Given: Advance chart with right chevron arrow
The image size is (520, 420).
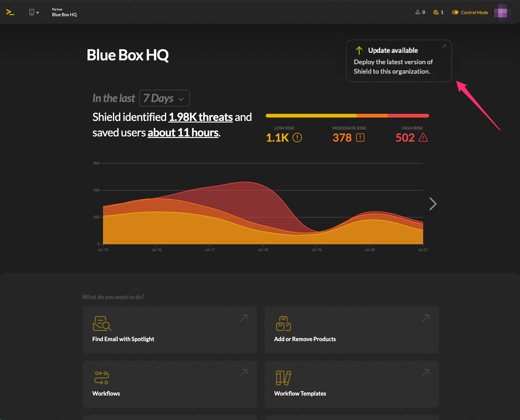Looking at the screenshot, I should (x=433, y=204).
